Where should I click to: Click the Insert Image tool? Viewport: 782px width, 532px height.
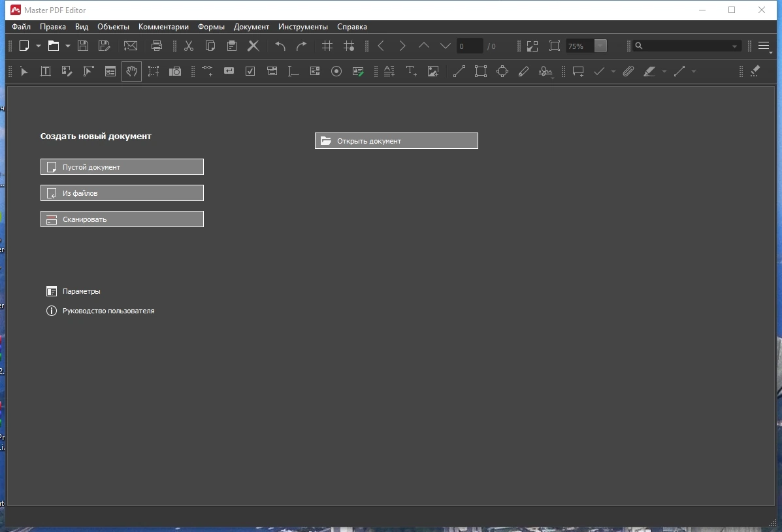[433, 71]
